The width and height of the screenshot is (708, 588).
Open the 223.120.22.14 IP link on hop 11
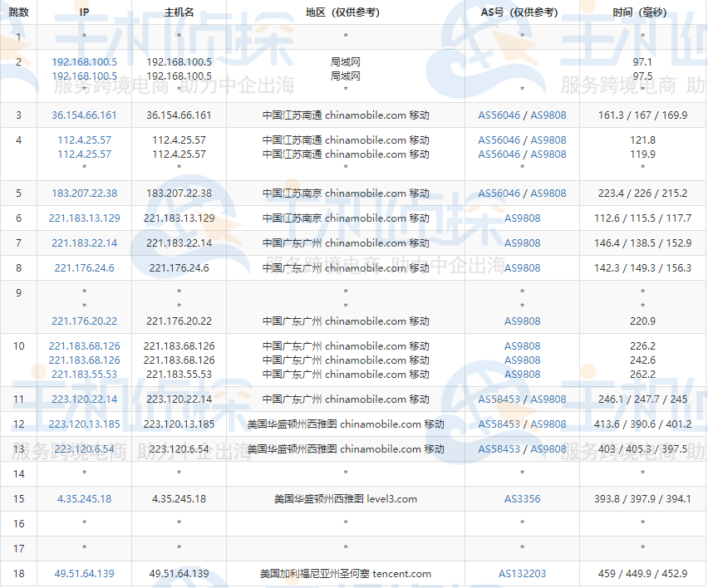point(84,399)
